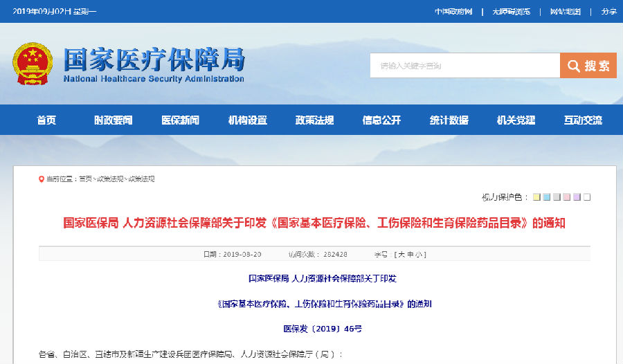The height and width of the screenshot is (364, 623).
Task: Click the date 日期：2019-08-20 text
Action: click(x=233, y=255)
